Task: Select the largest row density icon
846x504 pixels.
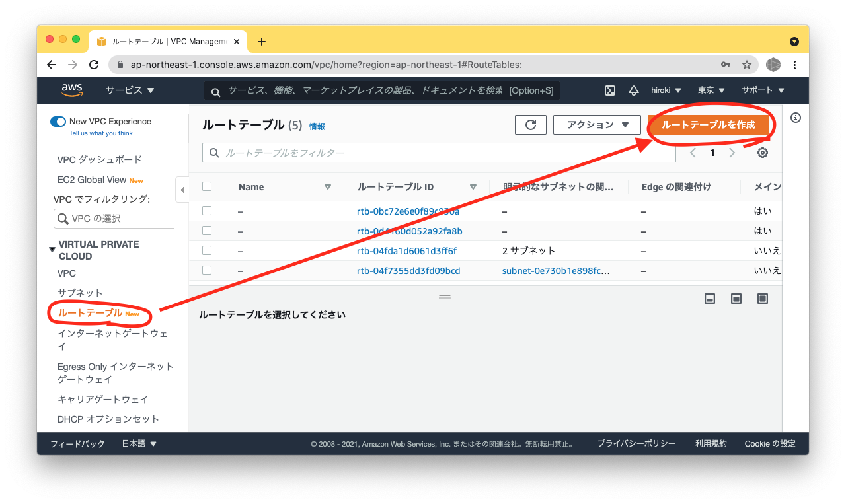Action: (762, 298)
